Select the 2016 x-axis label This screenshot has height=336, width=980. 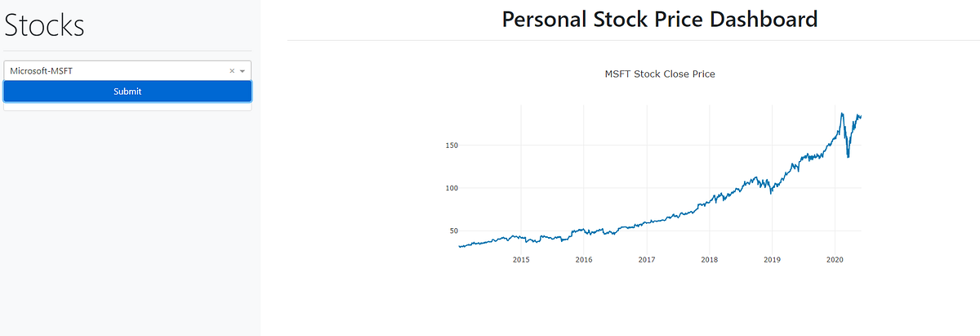pyautogui.click(x=584, y=260)
